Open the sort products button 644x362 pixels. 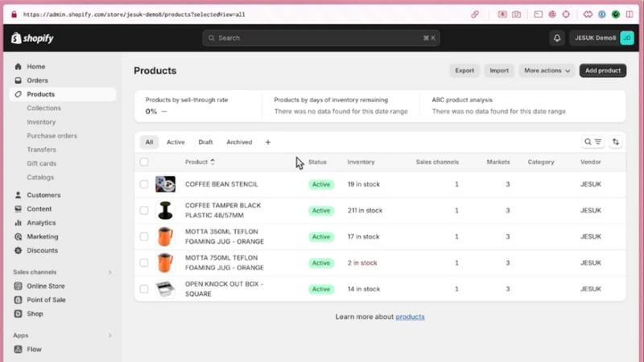pos(616,142)
